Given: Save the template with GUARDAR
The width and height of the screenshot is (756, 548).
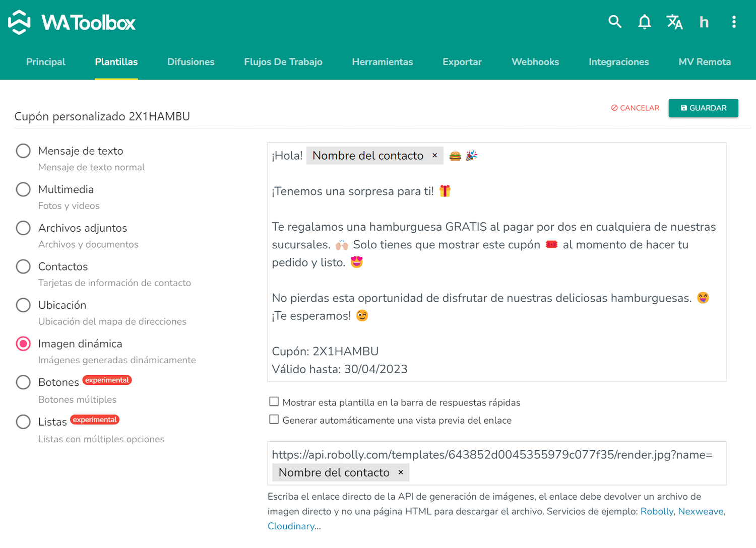Looking at the screenshot, I should coord(703,108).
